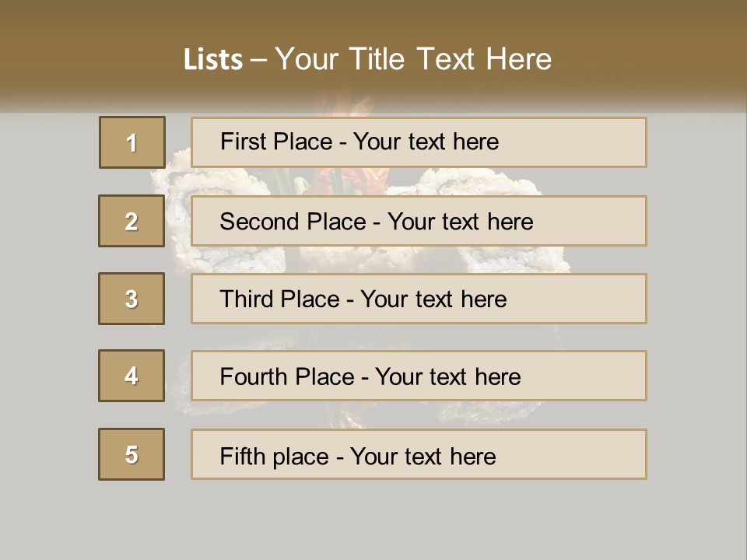Click "Your text here" in the First Place row
Viewport: 747px width, 560px height.
point(426,142)
